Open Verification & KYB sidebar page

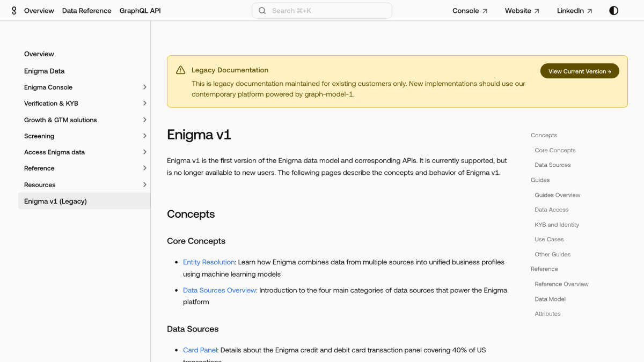tap(51, 104)
